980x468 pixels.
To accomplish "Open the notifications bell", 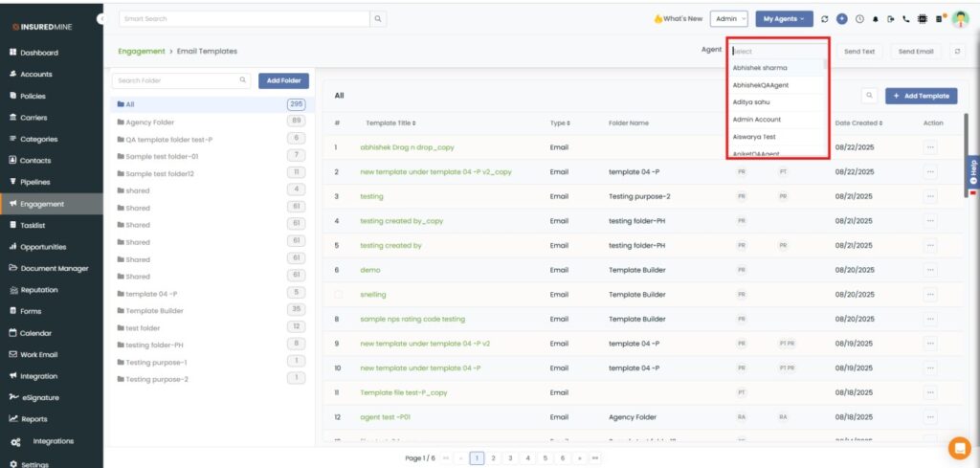I will pos(876,19).
